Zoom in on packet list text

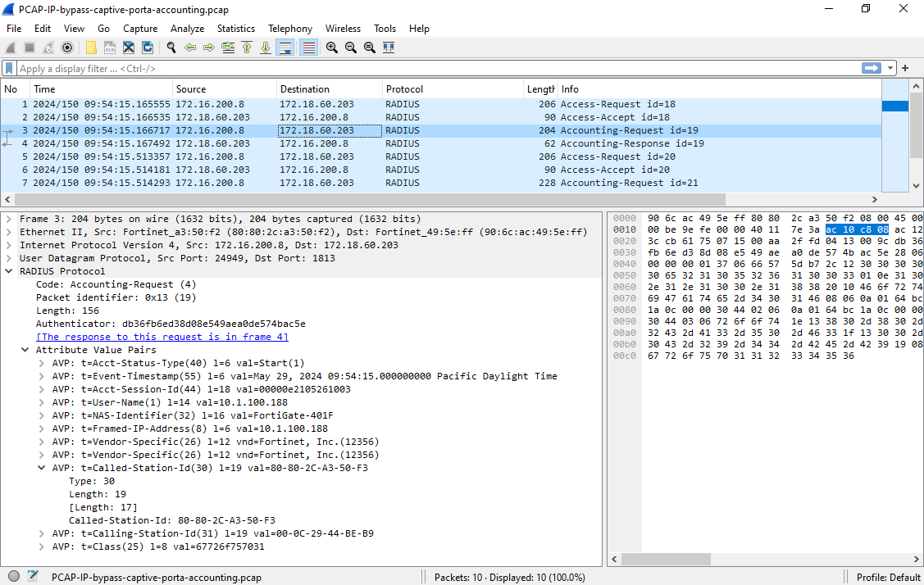[331, 48]
